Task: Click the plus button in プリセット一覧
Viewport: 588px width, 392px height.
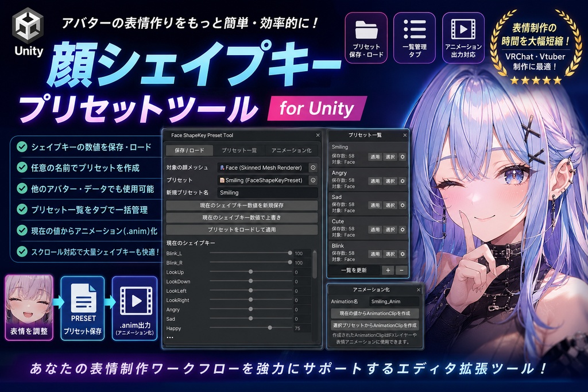Action: coord(388,270)
